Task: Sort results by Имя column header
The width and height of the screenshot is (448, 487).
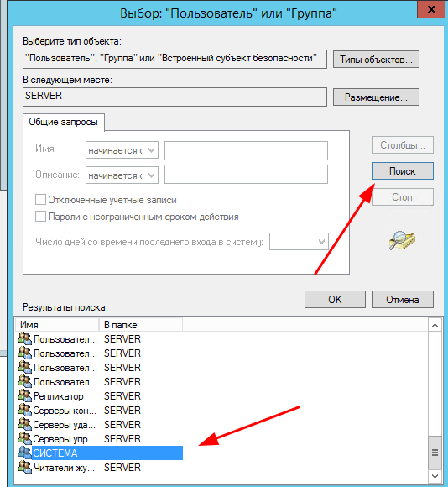Action: [x=57, y=325]
